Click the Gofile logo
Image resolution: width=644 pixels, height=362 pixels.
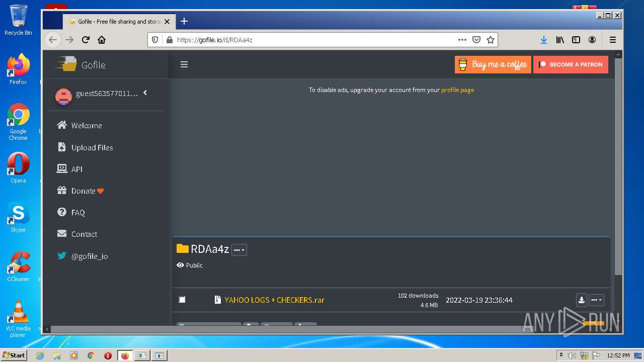point(80,64)
